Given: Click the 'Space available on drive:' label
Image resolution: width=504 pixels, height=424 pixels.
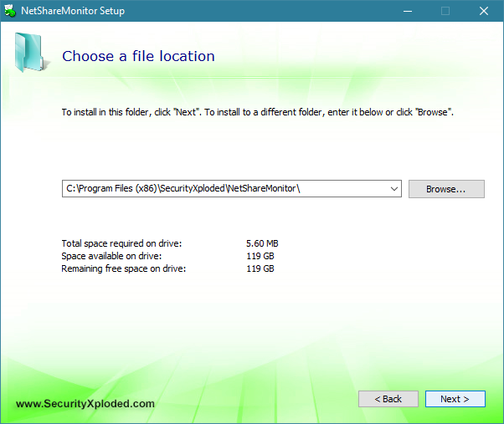Looking at the screenshot, I should tap(111, 256).
